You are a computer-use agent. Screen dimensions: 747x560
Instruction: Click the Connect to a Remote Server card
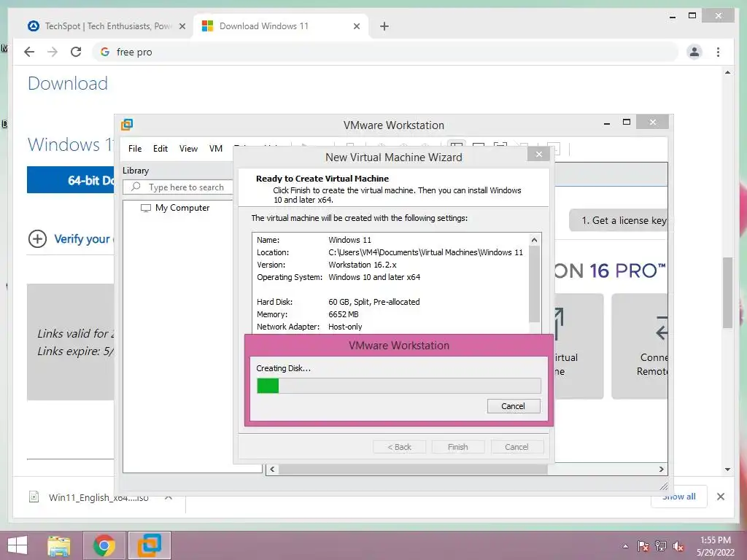point(639,346)
